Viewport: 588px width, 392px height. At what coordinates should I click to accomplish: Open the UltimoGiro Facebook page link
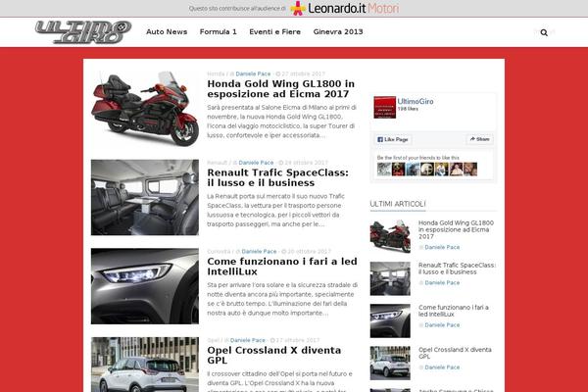pos(416,101)
